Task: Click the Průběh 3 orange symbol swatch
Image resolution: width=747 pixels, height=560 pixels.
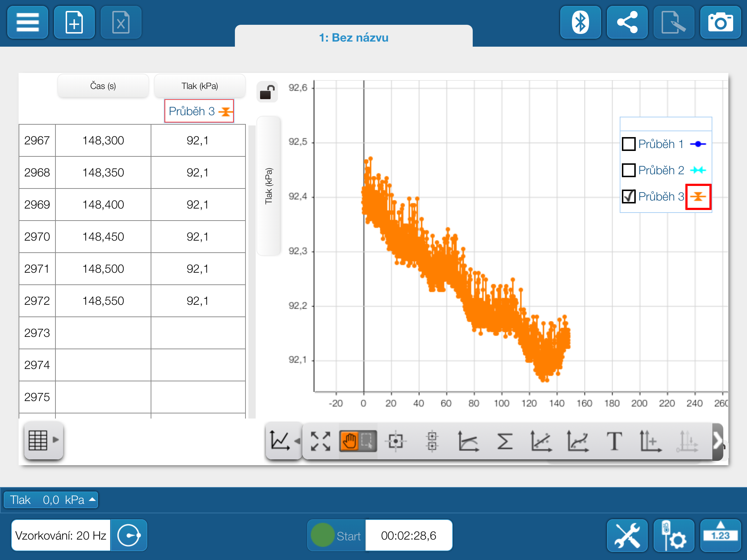Action: pyautogui.click(x=698, y=197)
